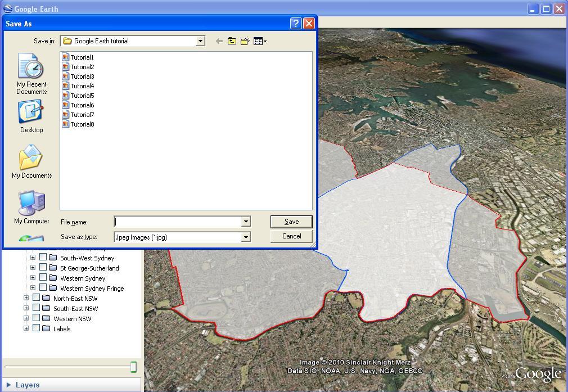This screenshot has width=568, height=392.
Task: Expand the Western Sydney Fringe tree node
Action: 33,288
